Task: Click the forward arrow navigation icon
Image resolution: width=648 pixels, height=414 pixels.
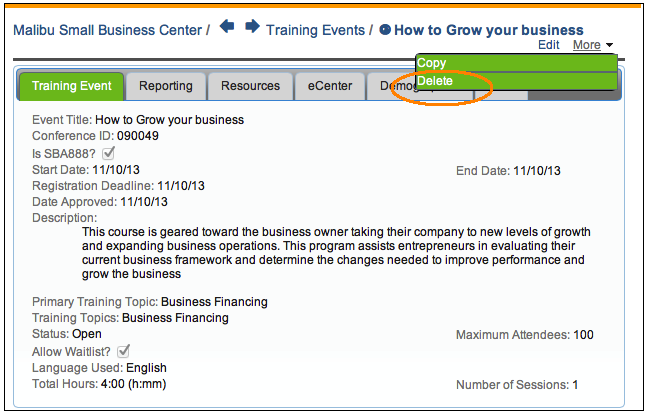Action: pos(252,28)
